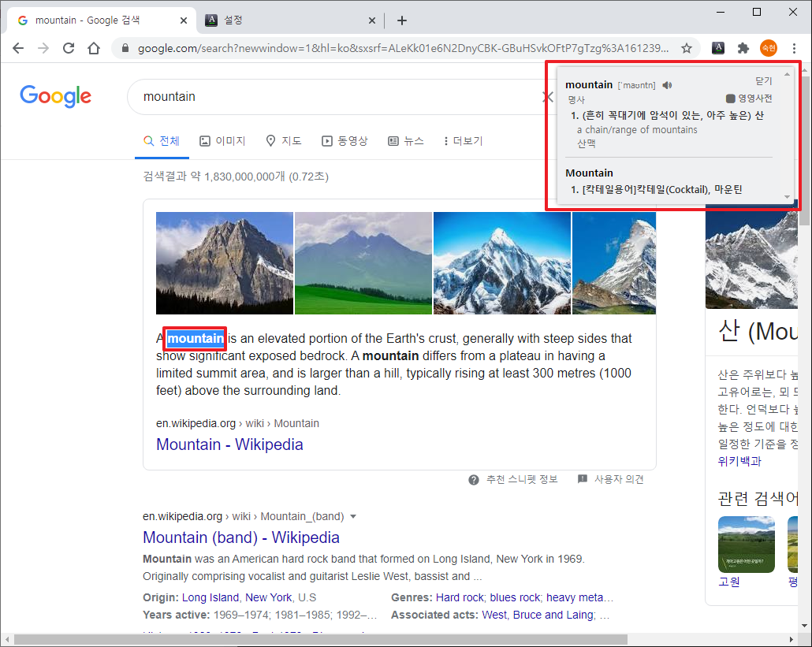Screen dimensions: 812x647
Task: Open the Long Island origin link
Action: click(210, 598)
